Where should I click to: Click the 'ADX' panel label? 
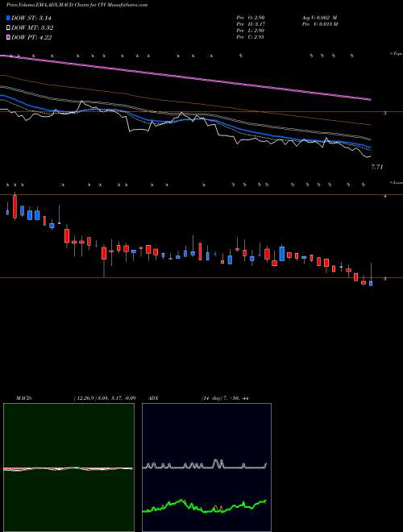coord(154,397)
